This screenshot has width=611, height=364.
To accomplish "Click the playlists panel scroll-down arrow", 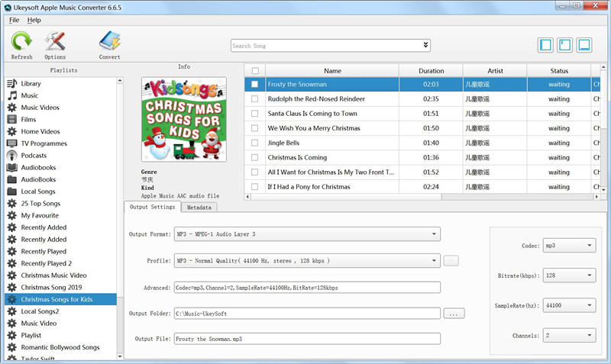I will coord(120,356).
